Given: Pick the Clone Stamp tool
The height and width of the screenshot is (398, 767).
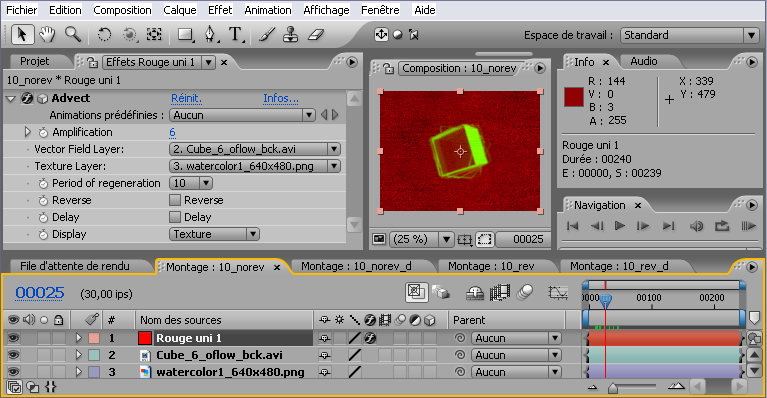Looking at the screenshot, I should click(291, 34).
